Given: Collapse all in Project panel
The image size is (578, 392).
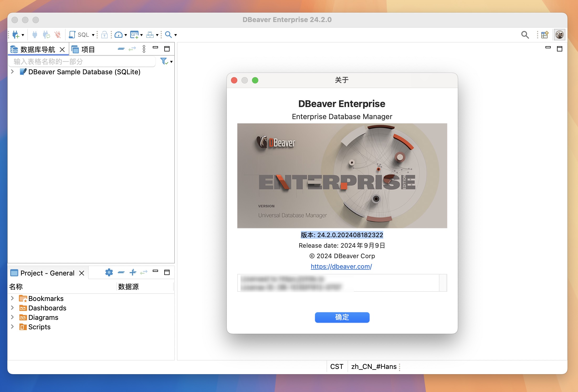Looking at the screenshot, I should tap(121, 272).
